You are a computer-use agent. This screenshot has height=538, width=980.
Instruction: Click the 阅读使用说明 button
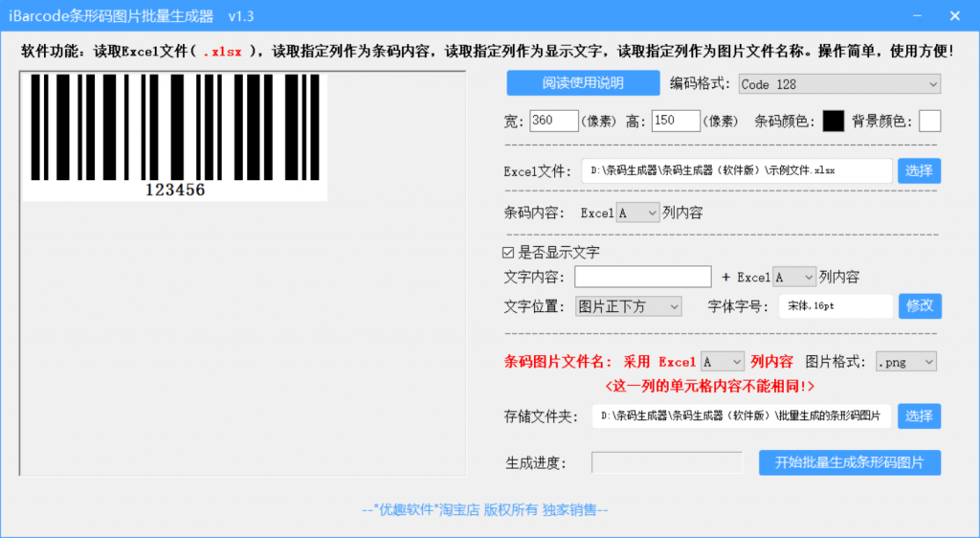coord(583,83)
